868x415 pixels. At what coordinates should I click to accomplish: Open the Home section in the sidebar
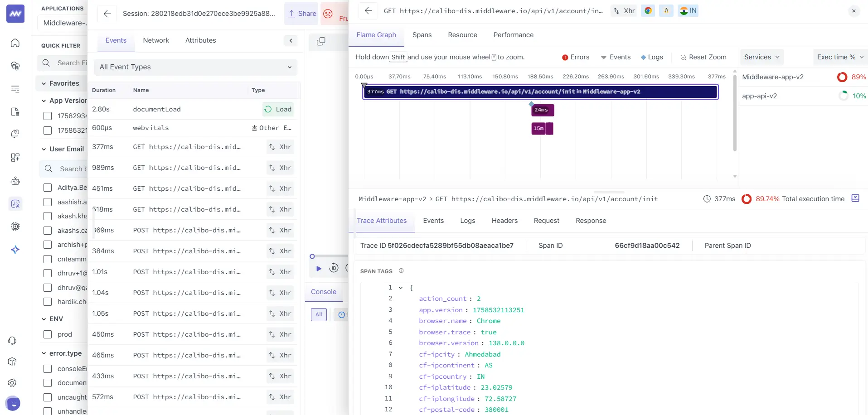point(15,43)
